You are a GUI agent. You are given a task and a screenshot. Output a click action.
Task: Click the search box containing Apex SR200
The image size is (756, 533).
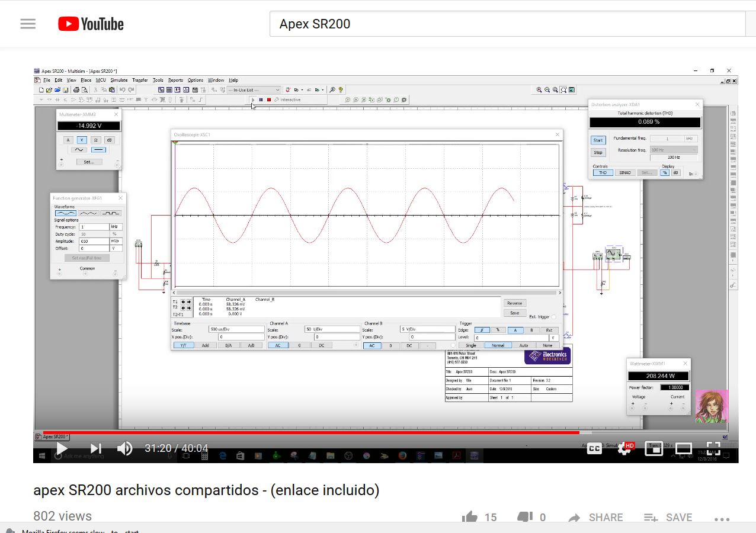[x=507, y=24]
